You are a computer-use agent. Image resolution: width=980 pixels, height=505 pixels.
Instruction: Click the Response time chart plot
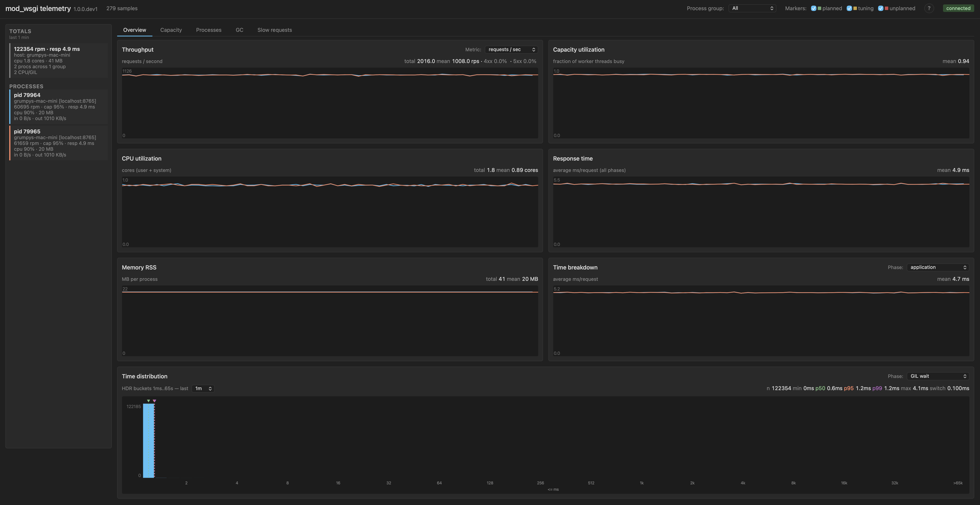click(761, 212)
